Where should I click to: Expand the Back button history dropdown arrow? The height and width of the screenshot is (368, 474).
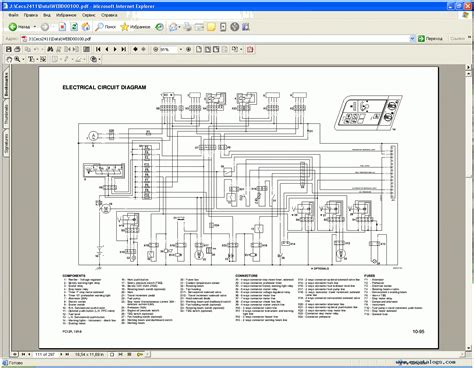(35, 27)
